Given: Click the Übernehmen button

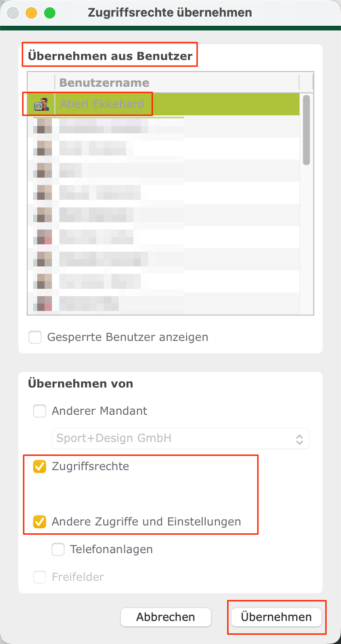Looking at the screenshot, I should pyautogui.click(x=276, y=617).
